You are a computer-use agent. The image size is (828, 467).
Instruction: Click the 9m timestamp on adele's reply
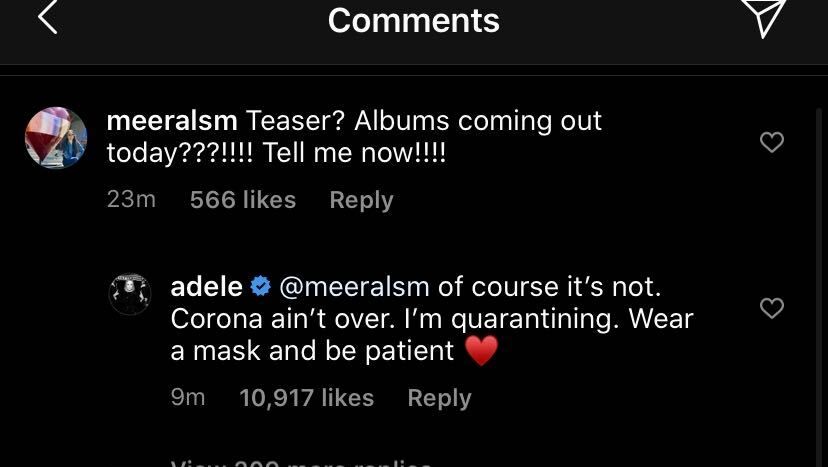pos(188,398)
